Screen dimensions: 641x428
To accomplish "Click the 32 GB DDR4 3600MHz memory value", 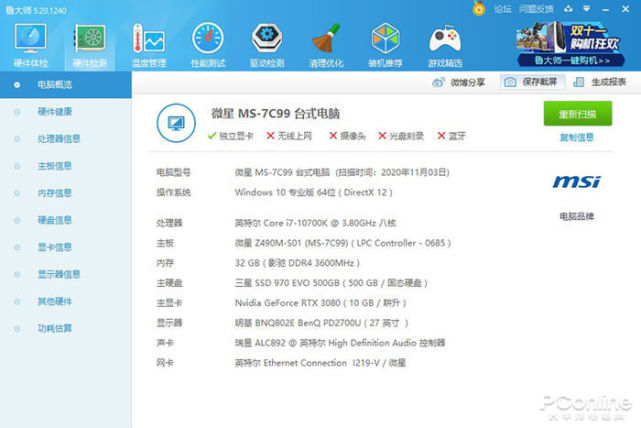I will click(x=297, y=263).
